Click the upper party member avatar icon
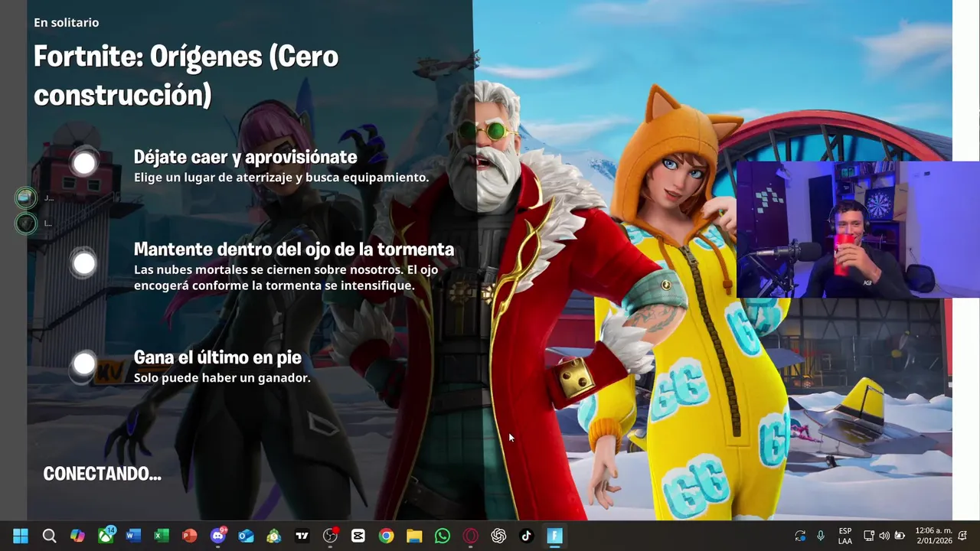 coord(26,198)
